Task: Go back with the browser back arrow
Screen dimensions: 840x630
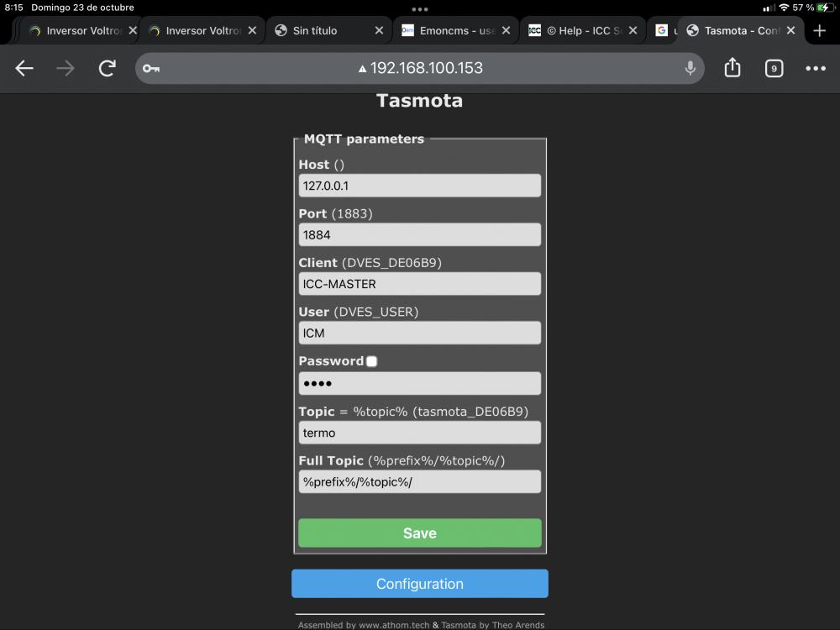Action: point(24,68)
